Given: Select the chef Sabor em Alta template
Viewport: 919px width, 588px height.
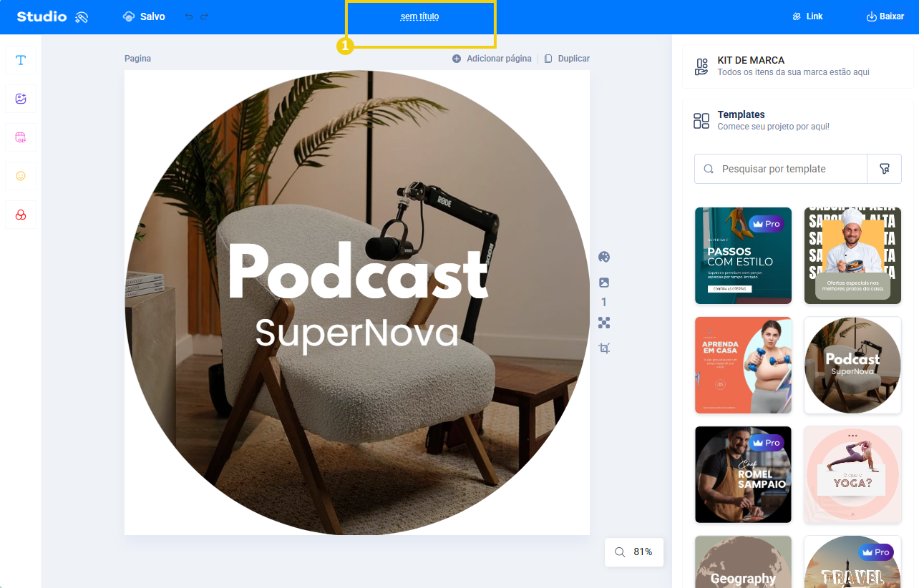Looking at the screenshot, I should 852,256.
